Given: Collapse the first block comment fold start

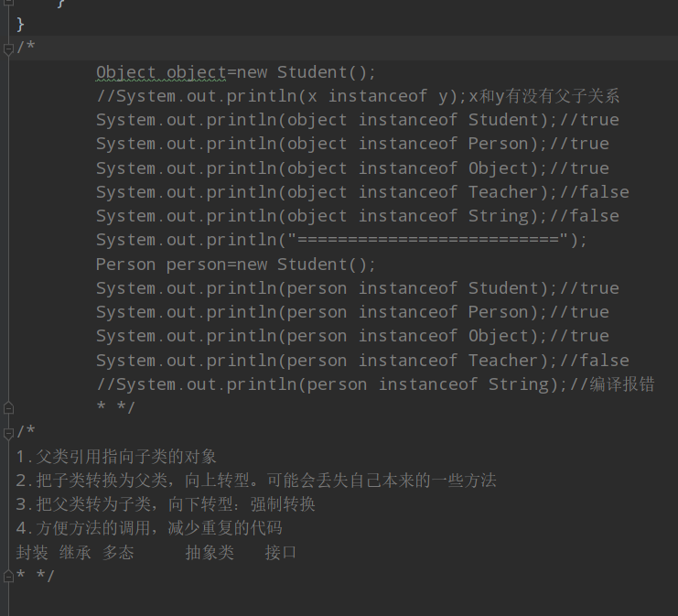Looking at the screenshot, I should pos(8,48).
